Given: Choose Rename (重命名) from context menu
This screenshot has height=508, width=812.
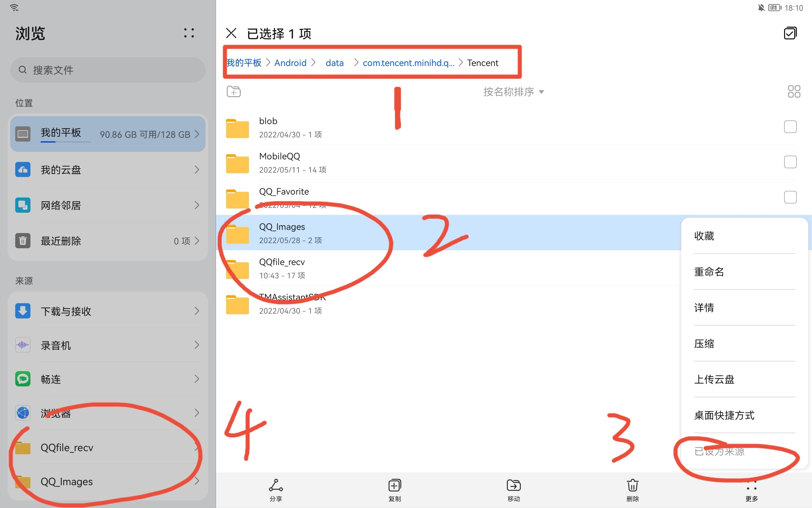Looking at the screenshot, I should 744,271.
